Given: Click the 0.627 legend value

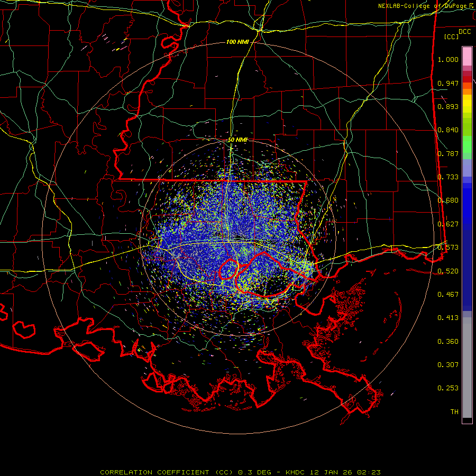Looking at the screenshot, I should coord(448,224).
